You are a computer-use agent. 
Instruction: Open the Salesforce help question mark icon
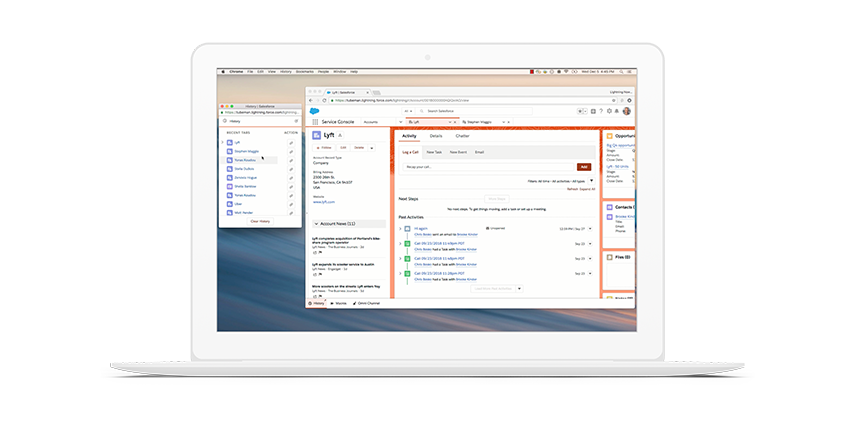[x=601, y=111]
